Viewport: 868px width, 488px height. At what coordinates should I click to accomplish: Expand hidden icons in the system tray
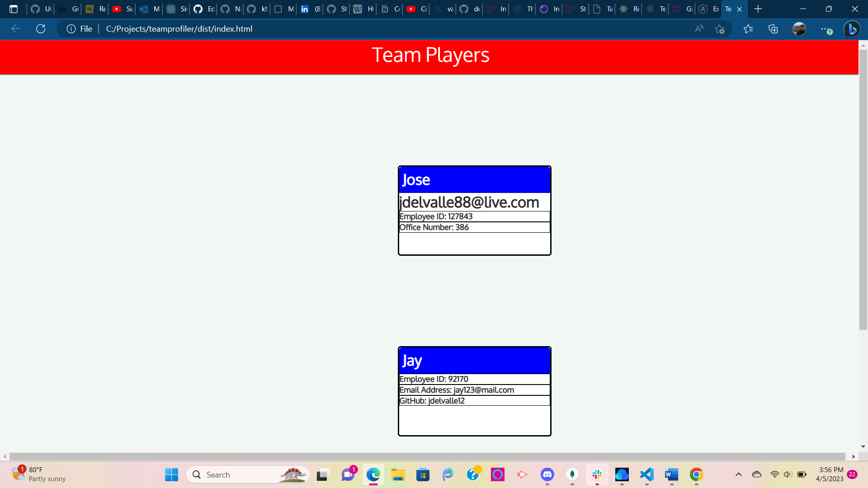click(739, 474)
